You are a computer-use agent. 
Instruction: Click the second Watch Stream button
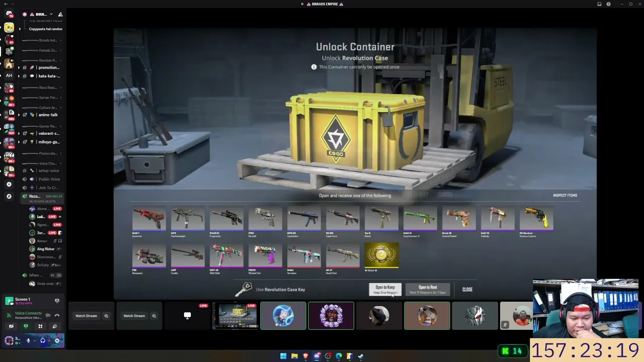click(x=134, y=316)
